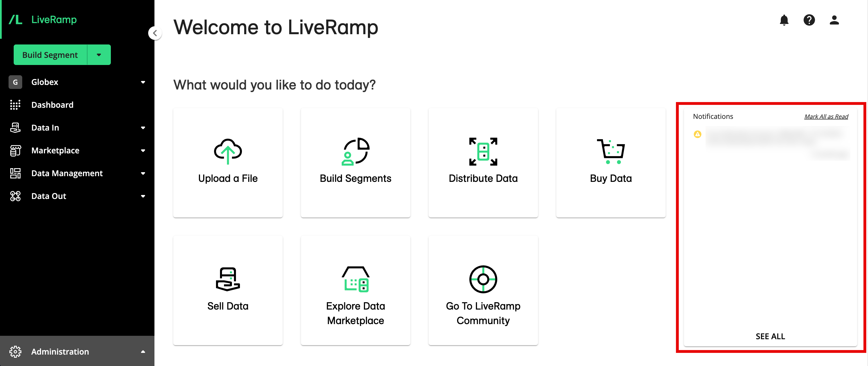Click the Administration gear icon

click(x=15, y=351)
